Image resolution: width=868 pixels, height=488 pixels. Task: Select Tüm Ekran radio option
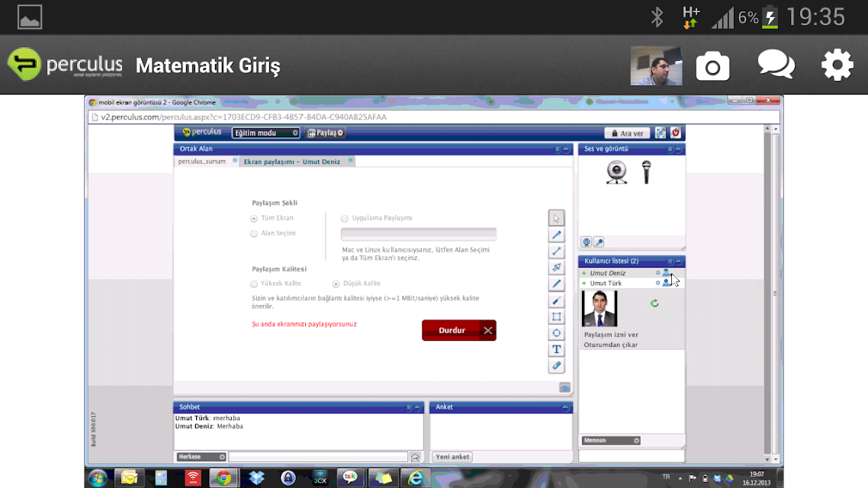click(254, 219)
